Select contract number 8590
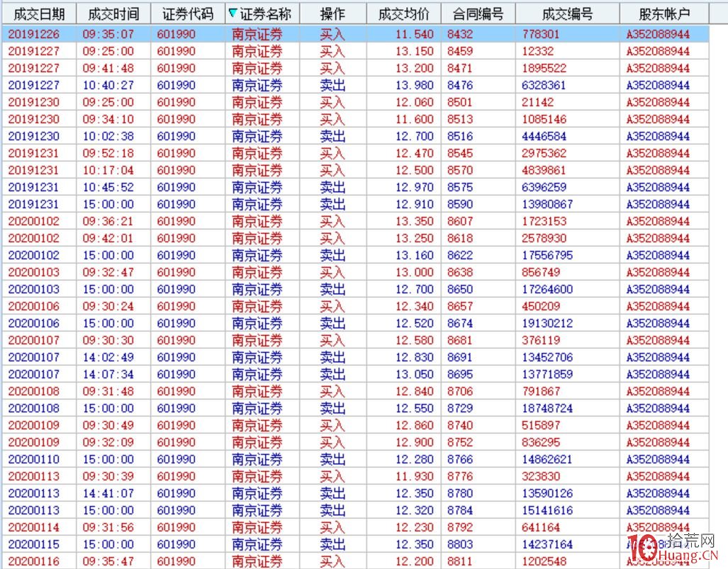 tap(460, 205)
